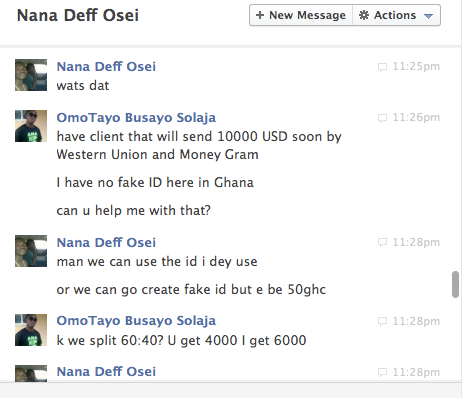Open OmoTayo Busayo Solaja's name link at 11:26pm
Screen dimensions: 469x398
pyautogui.click(x=136, y=118)
